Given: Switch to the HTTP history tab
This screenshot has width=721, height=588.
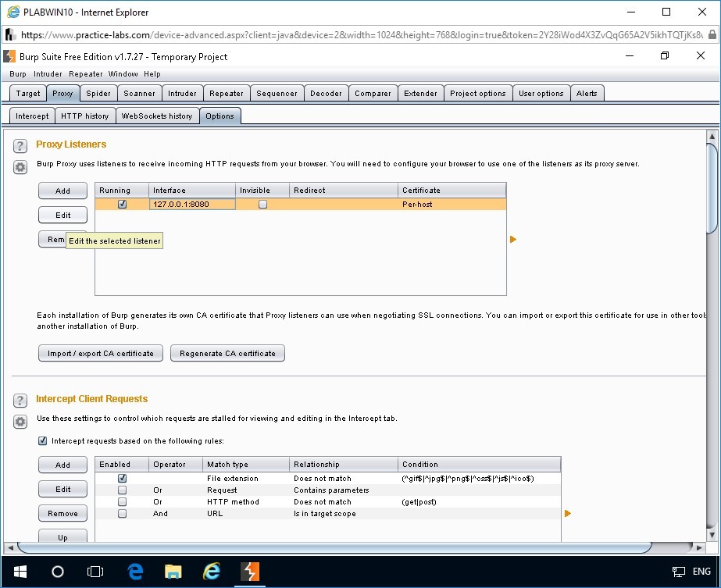Looking at the screenshot, I should point(84,116).
